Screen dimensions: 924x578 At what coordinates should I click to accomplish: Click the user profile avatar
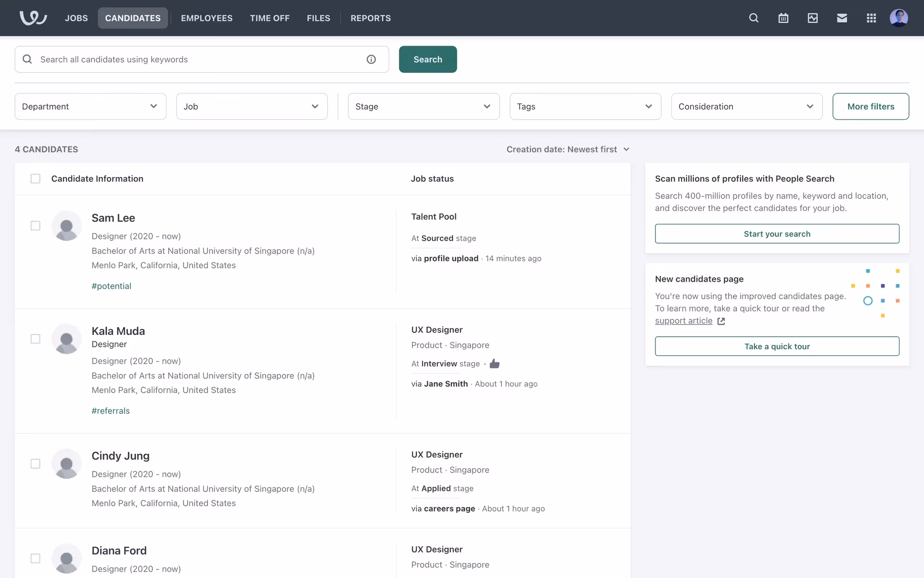[898, 18]
